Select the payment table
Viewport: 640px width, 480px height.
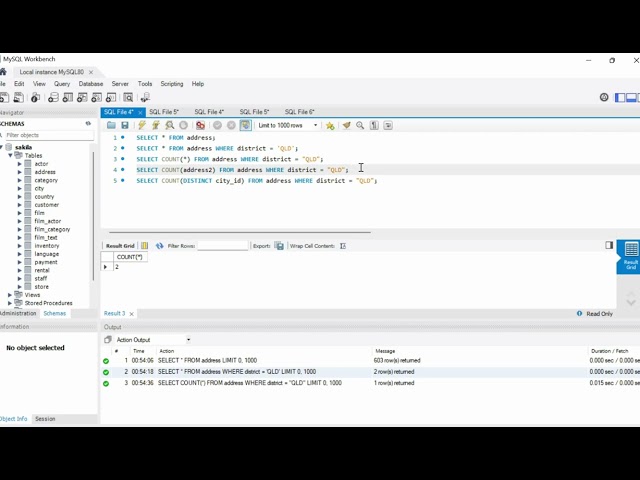[x=46, y=262]
